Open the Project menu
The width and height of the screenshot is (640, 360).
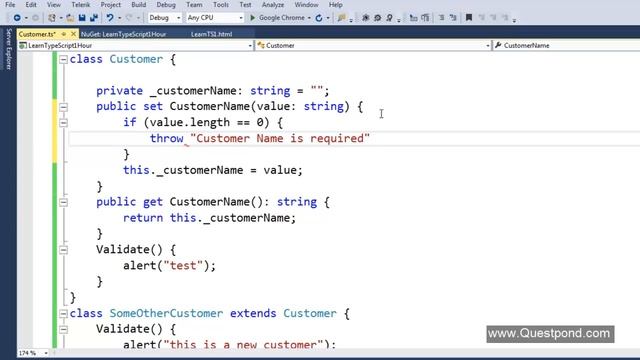pos(111,5)
